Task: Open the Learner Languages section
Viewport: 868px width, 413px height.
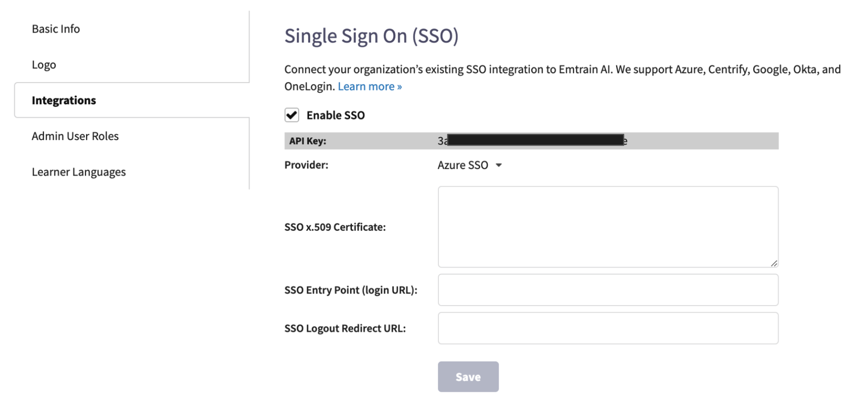Action: (x=78, y=172)
